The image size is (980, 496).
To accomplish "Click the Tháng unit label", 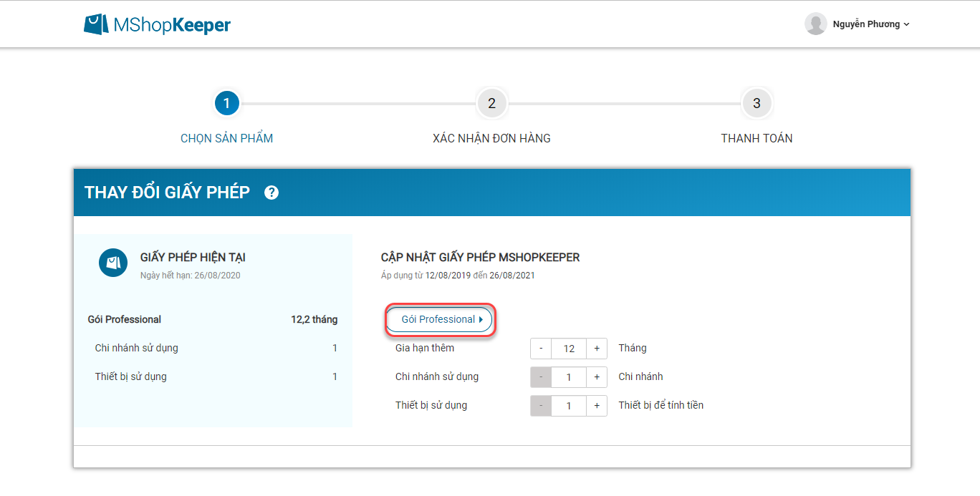I will [633, 348].
